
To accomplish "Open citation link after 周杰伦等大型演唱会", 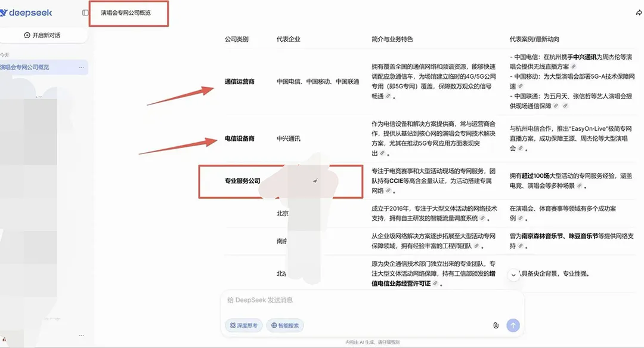I will pyautogui.click(x=521, y=148).
